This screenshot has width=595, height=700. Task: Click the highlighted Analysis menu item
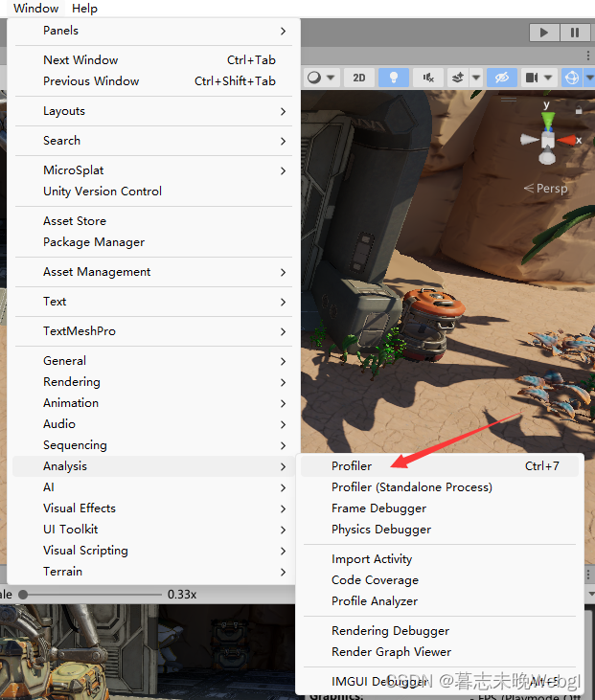click(153, 466)
